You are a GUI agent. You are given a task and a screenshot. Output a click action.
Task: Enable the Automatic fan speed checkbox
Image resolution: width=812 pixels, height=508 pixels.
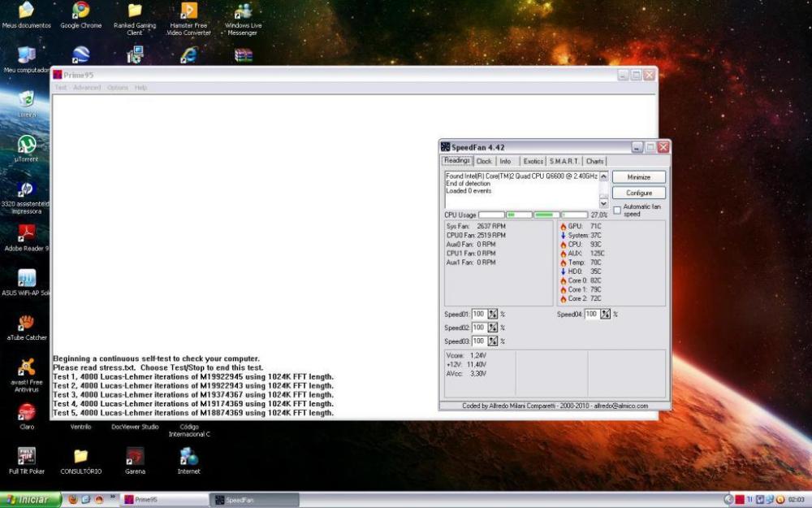[617, 210]
